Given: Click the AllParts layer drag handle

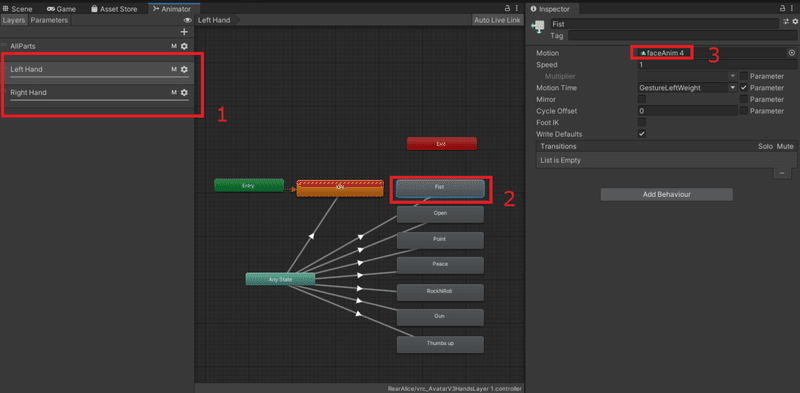Looking at the screenshot, I should point(4,45).
